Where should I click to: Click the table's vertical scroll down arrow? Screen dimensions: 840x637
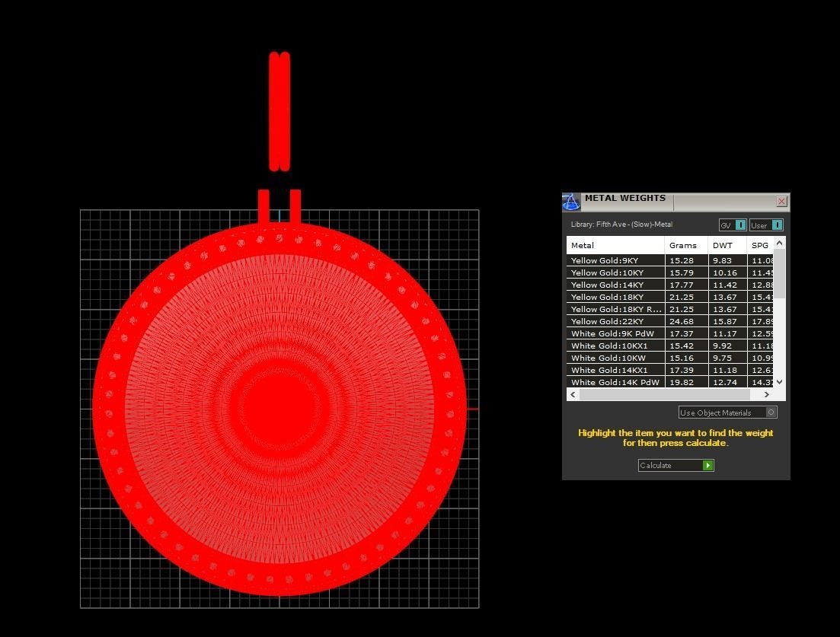[780, 381]
